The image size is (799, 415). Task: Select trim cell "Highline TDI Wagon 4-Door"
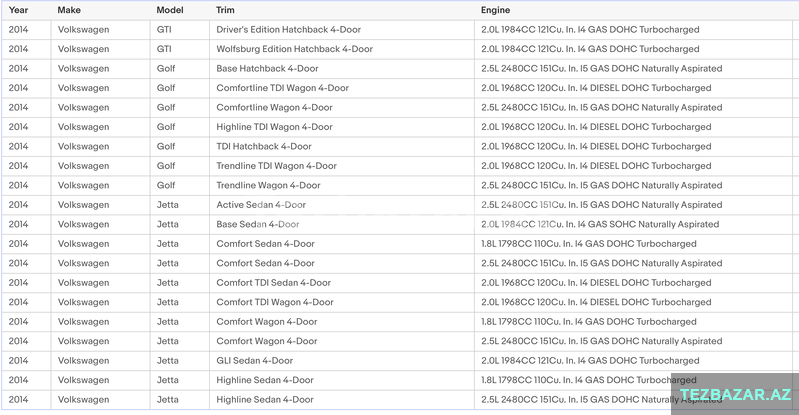pos(274,127)
